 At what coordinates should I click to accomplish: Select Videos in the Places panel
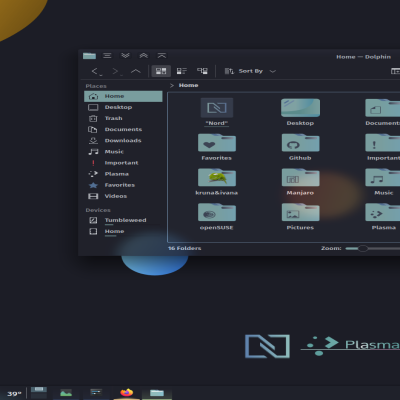coord(123,196)
